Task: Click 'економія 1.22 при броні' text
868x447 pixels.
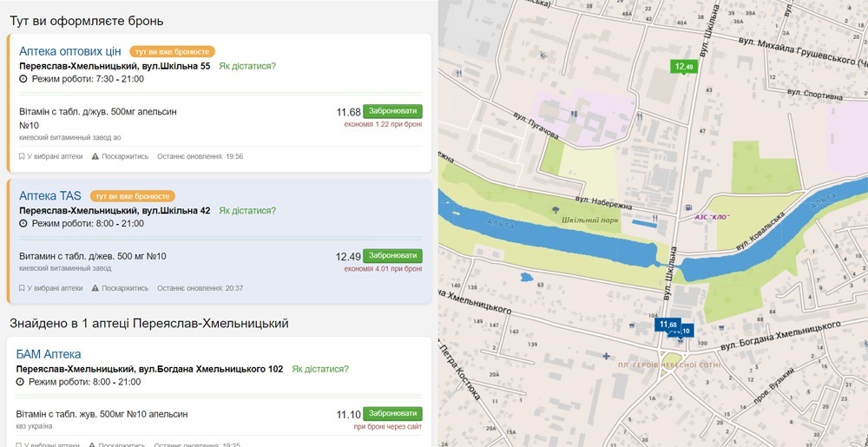Action: pos(383,124)
